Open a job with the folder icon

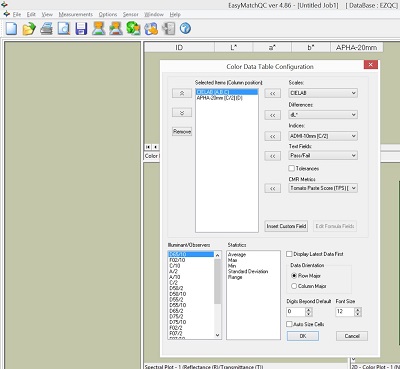29,28
